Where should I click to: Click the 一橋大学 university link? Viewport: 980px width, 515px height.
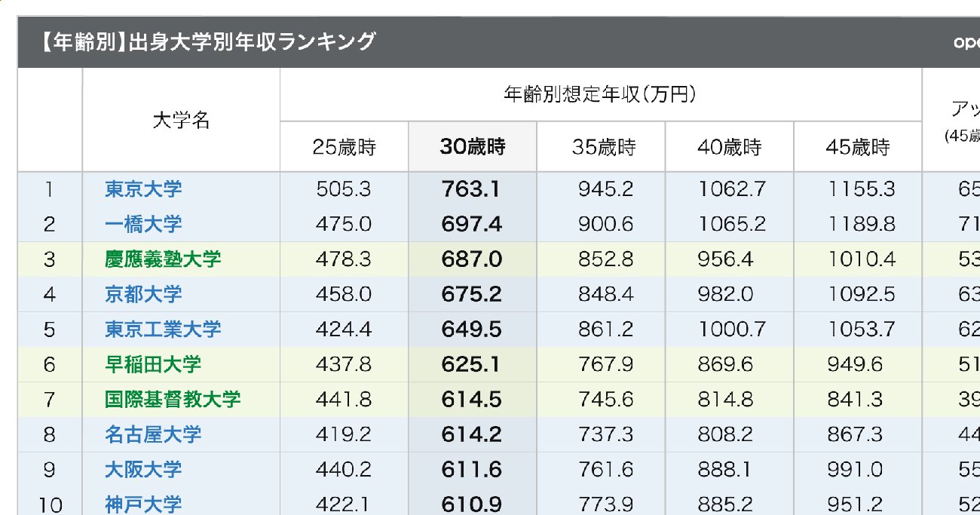pyautogui.click(x=143, y=224)
